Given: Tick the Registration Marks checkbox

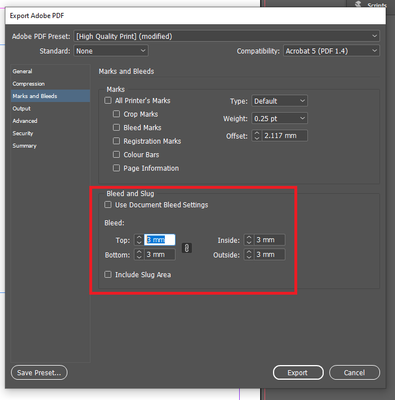Looking at the screenshot, I should pyautogui.click(x=116, y=141).
